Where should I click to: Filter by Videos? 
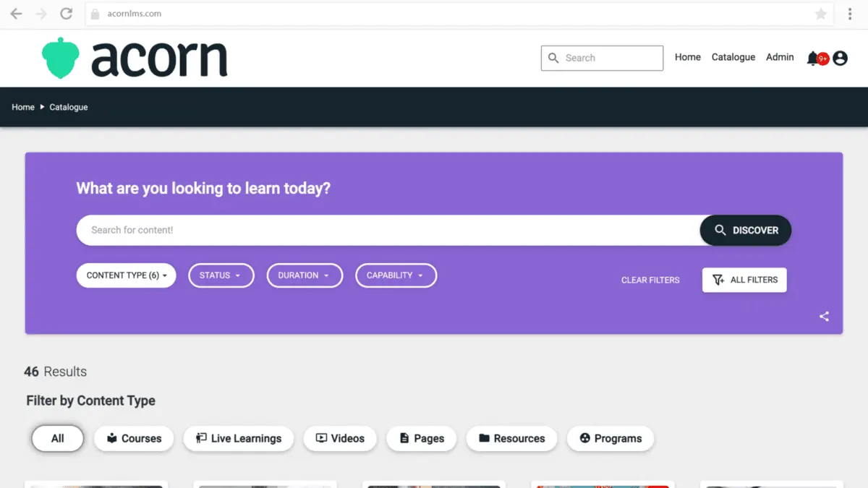(340, 438)
